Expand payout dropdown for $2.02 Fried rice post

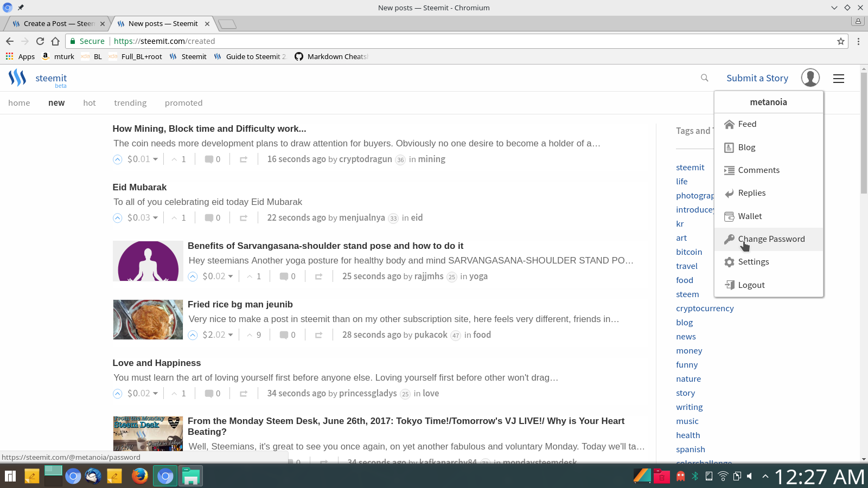pos(231,335)
